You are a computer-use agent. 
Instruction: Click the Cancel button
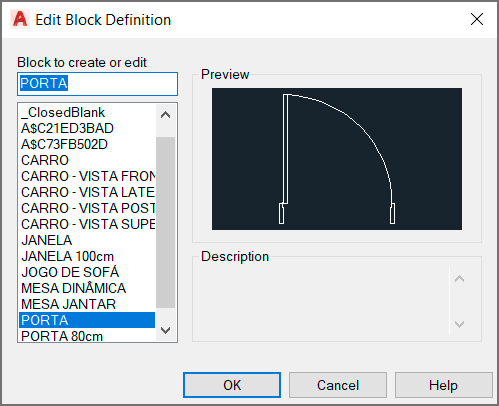[338, 385]
